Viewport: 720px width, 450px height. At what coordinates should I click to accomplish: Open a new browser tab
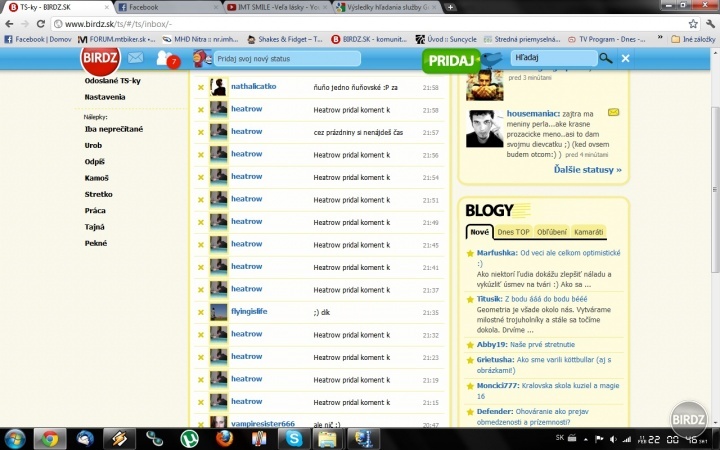[450, 7]
